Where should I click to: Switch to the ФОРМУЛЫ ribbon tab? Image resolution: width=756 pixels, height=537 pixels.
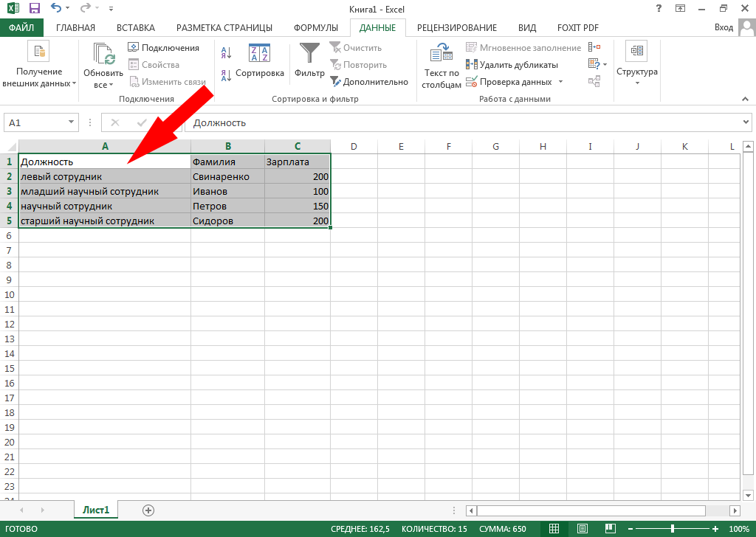(316, 28)
